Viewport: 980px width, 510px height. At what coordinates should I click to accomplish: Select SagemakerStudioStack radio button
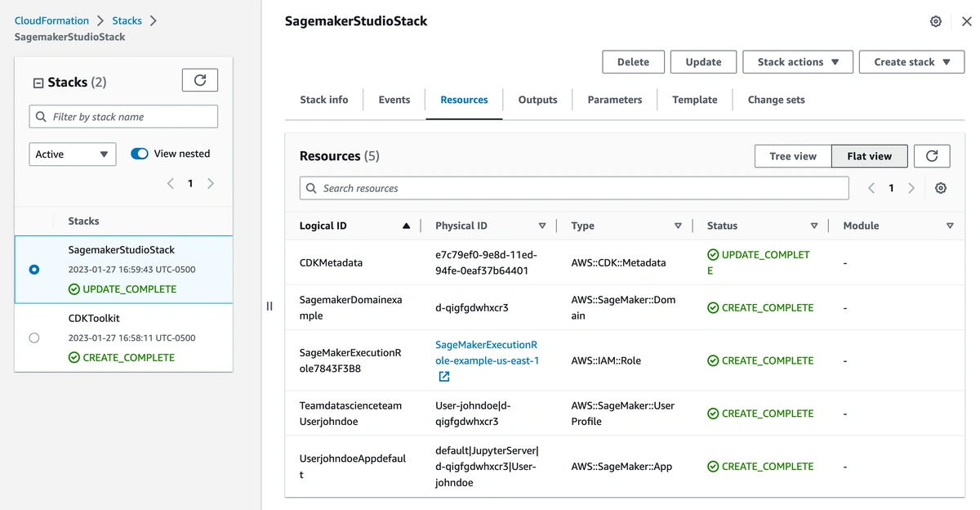[33, 269]
